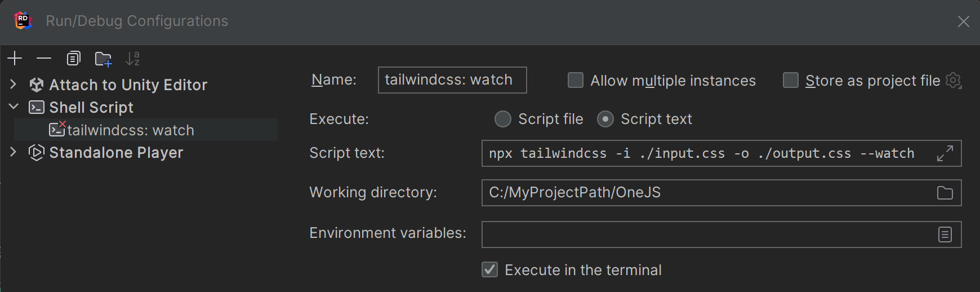Click the Working directory: label
Image resolution: width=980 pixels, height=292 pixels.
click(x=373, y=193)
